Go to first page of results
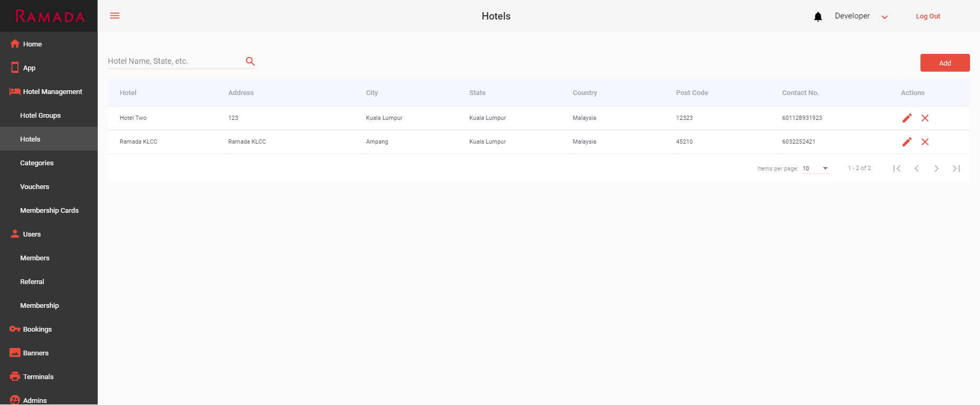Viewport: 980px width, 405px height. 897,168
